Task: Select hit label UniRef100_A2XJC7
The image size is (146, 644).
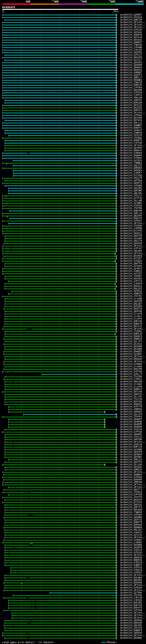Action: (x=131, y=60)
